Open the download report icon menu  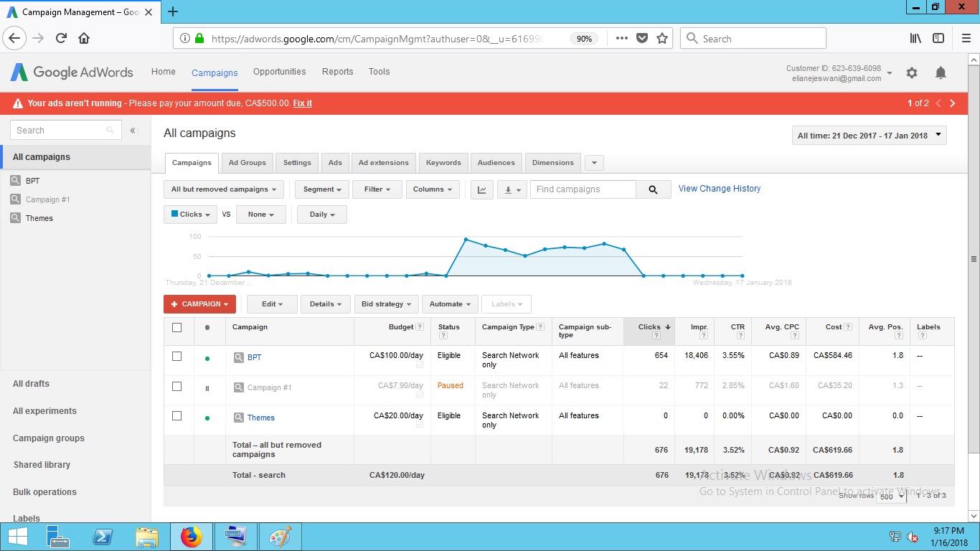(512, 189)
